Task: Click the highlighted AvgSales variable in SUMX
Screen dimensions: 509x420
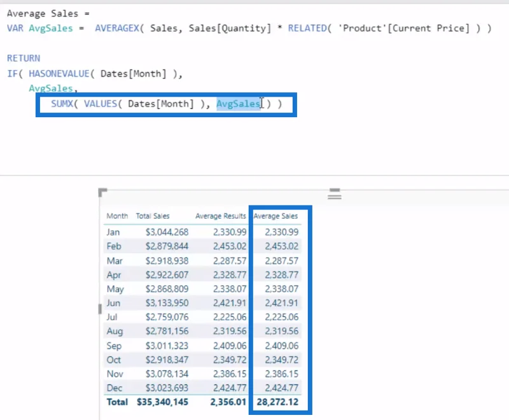Action: [239, 104]
